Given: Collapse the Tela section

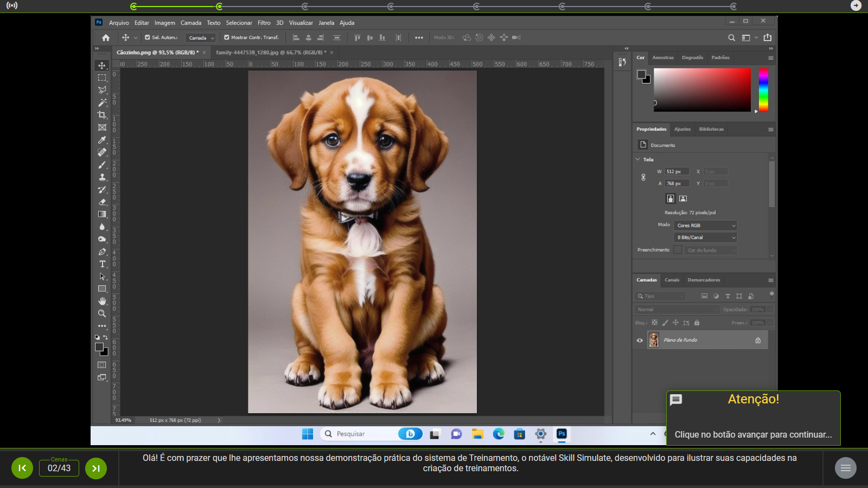Looking at the screenshot, I should pos(638,159).
